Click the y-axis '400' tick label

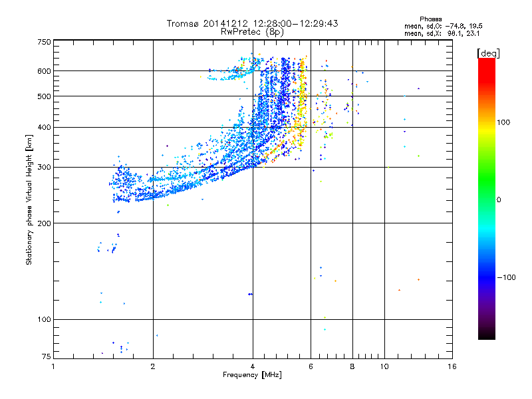[x=45, y=128]
